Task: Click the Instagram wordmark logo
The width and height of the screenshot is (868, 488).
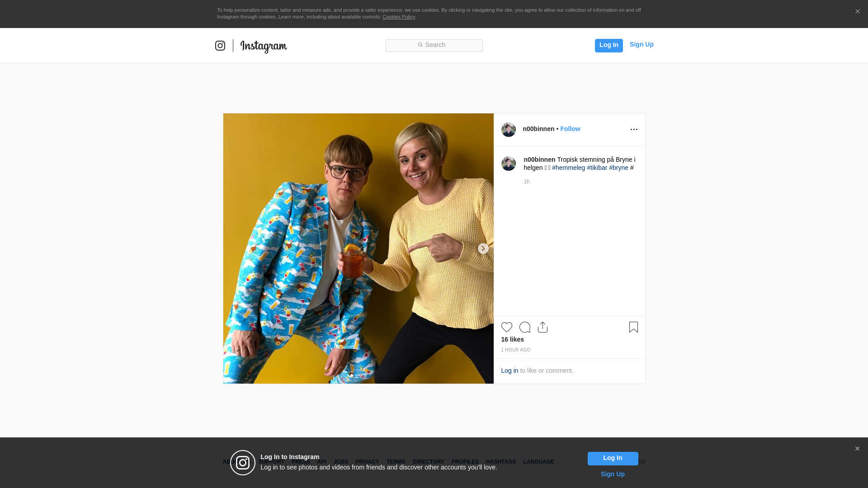Action: (x=264, y=46)
